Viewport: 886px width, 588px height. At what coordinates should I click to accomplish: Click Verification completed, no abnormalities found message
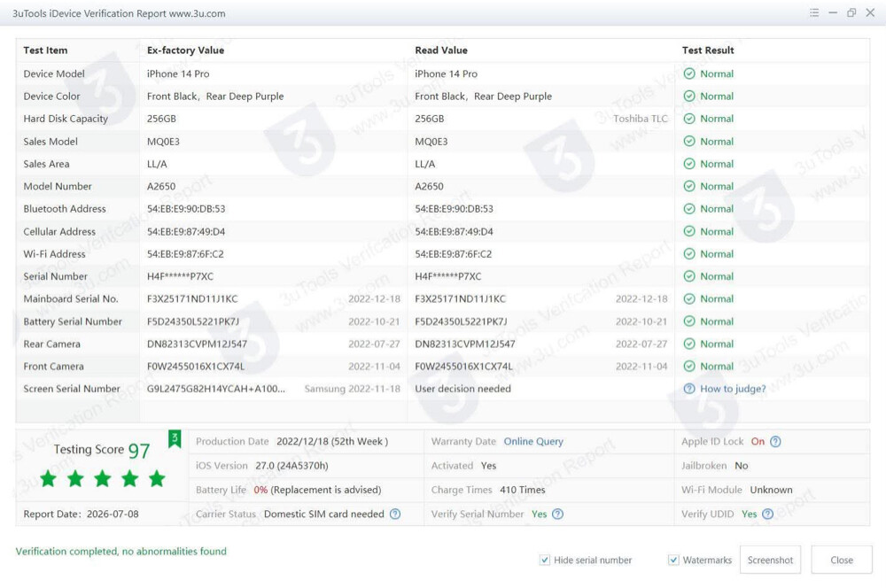click(120, 552)
